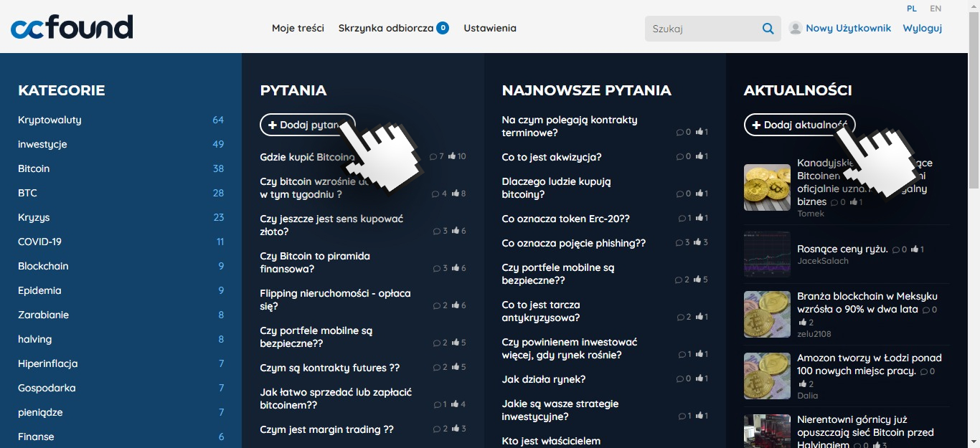The image size is (980, 448).
Task: Click author name Tomek
Action: (811, 214)
